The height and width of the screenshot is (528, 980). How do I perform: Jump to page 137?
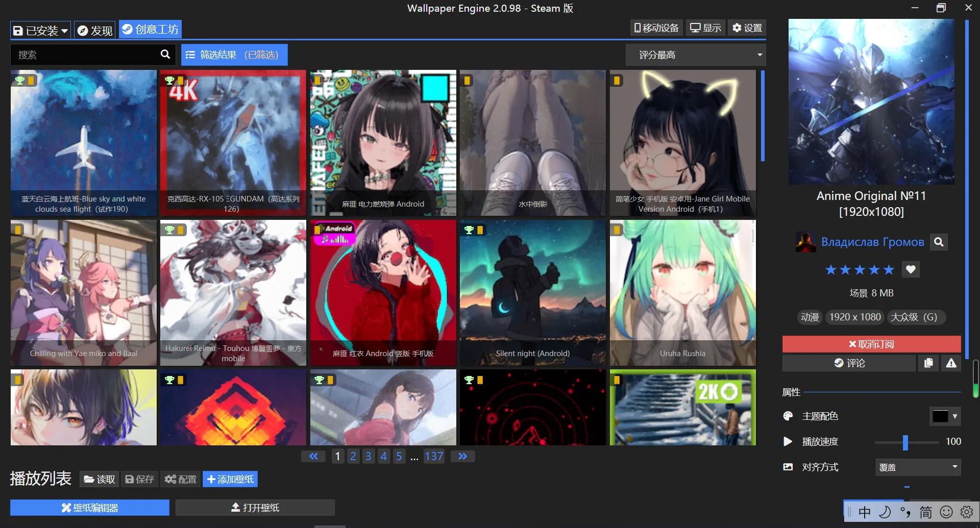click(x=434, y=456)
